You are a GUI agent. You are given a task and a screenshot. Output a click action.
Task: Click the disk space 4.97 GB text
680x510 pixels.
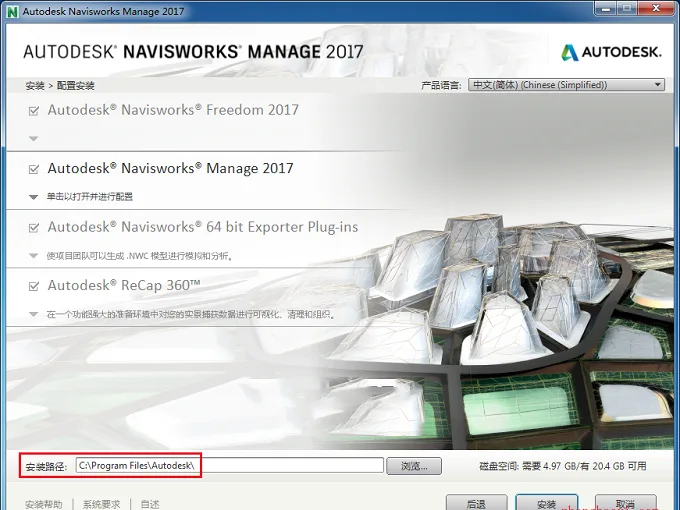pos(562,466)
